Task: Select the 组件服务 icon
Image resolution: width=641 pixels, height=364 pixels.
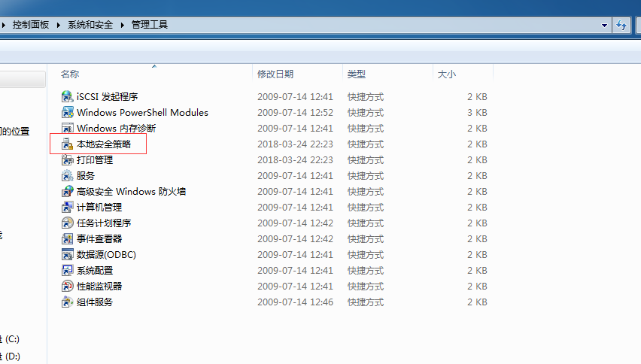Action: pyautogui.click(x=68, y=302)
